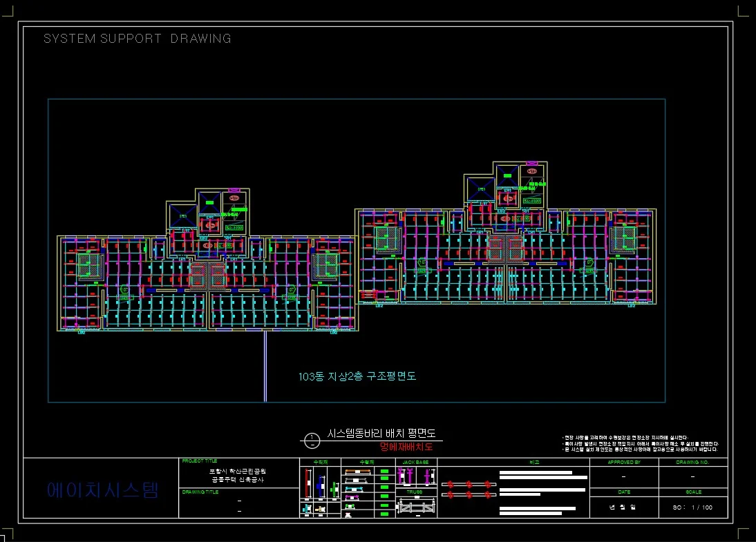This screenshot has width=756, height=542.
Task: Click the X-crossed shaft box atop left building
Action: pos(183,216)
